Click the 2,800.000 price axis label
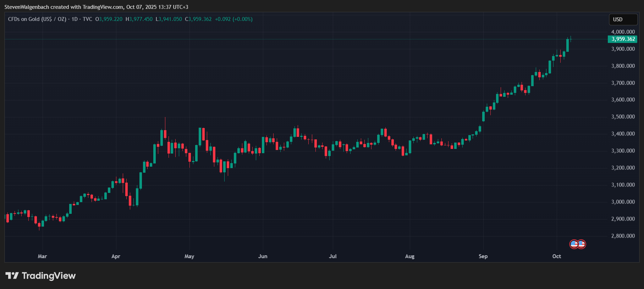This screenshot has height=289, width=644. tap(623, 236)
